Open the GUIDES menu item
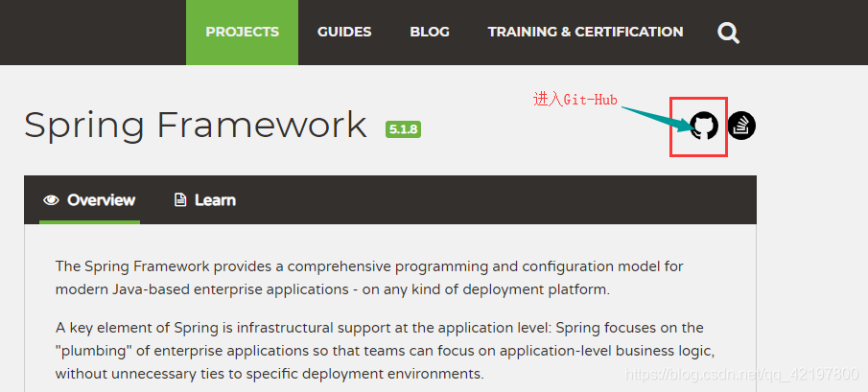 tap(344, 32)
